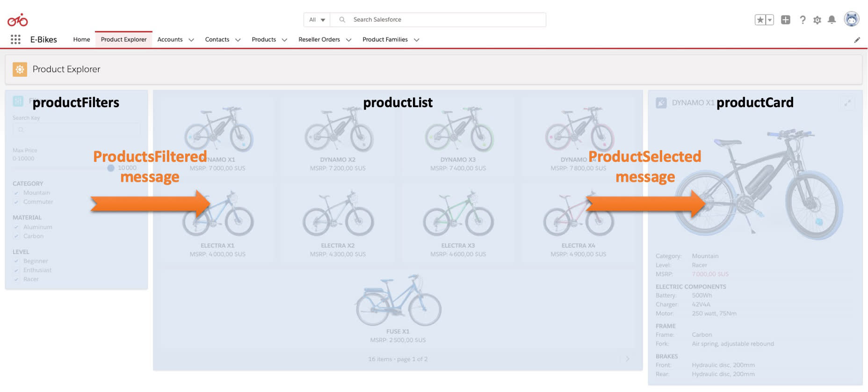Toggle the Racer level checkbox
Image resolution: width=868 pixels, height=392 pixels.
point(16,279)
